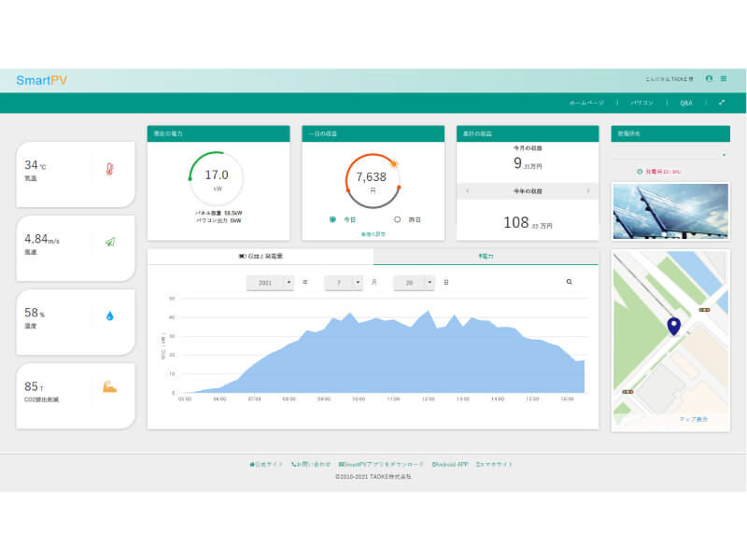Image resolution: width=747 pixels, height=560 pixels.
Task: Switch to the 収益と発電量 tab
Action: coord(261,255)
